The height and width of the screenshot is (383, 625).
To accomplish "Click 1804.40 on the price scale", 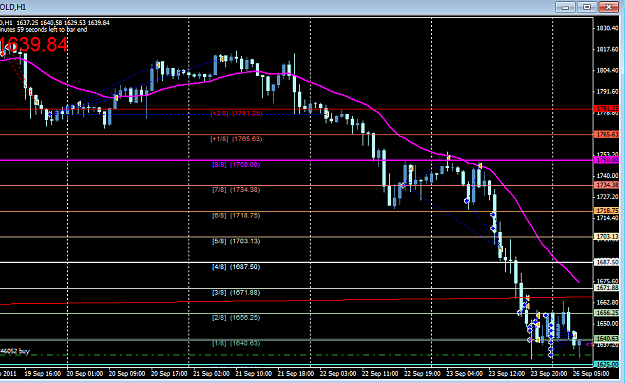I will pyautogui.click(x=607, y=70).
